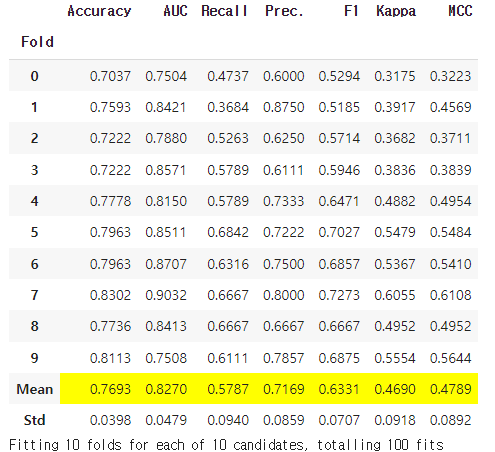The image size is (495, 452).
Task: Click fold 5 accuracy value 0.7963
Action: click(x=110, y=232)
